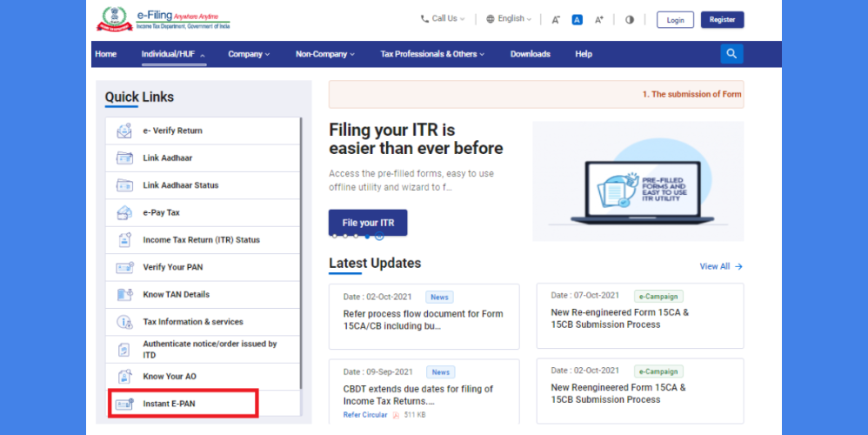Open Instant E-PAN quick link
Viewport: 868px width, 435px height.
[203, 404]
